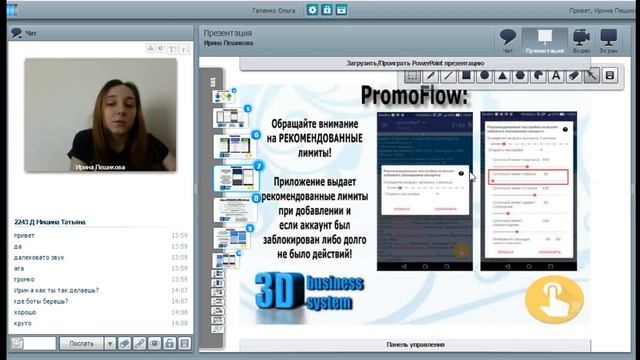Select the circle shape tool

coord(484,76)
